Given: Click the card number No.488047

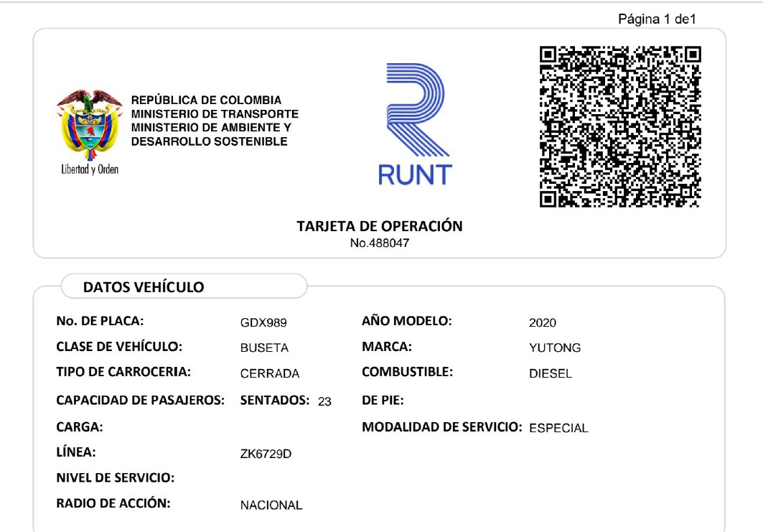Looking at the screenshot, I should [x=379, y=243].
